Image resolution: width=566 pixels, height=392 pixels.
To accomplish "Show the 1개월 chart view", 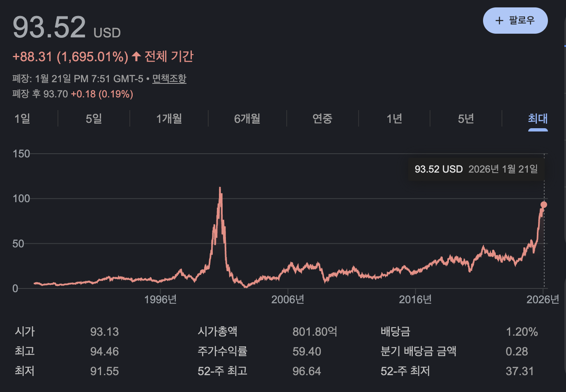I will click(x=169, y=119).
